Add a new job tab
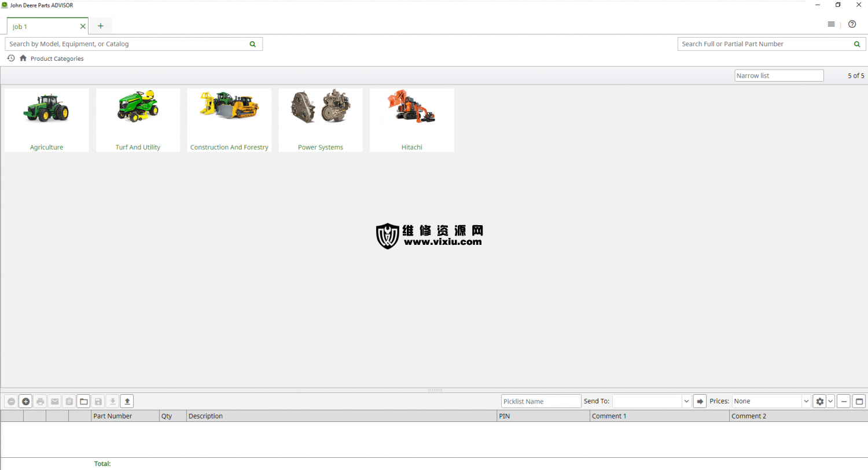868x470 pixels. click(x=101, y=26)
